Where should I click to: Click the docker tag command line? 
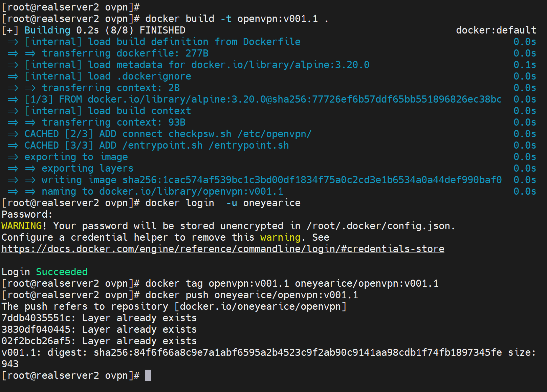[291, 283]
